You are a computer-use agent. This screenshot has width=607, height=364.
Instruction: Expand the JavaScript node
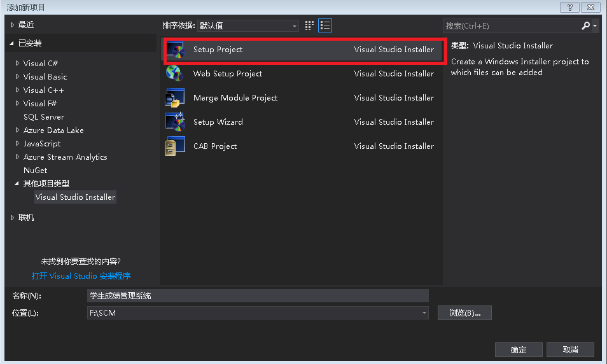(x=17, y=143)
